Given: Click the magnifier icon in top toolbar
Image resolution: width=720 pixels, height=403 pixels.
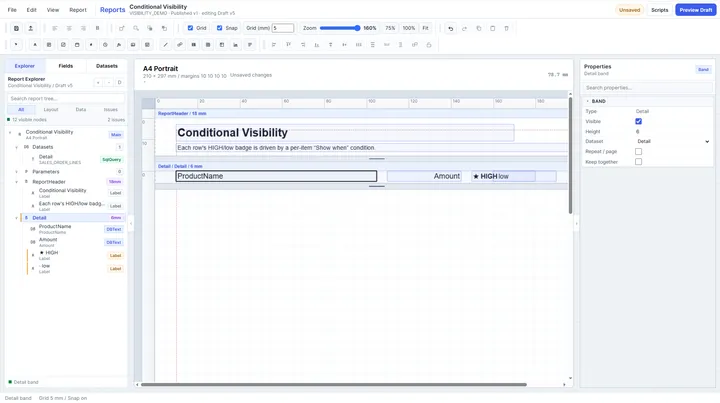Looking at the screenshot, I should click(136, 28).
